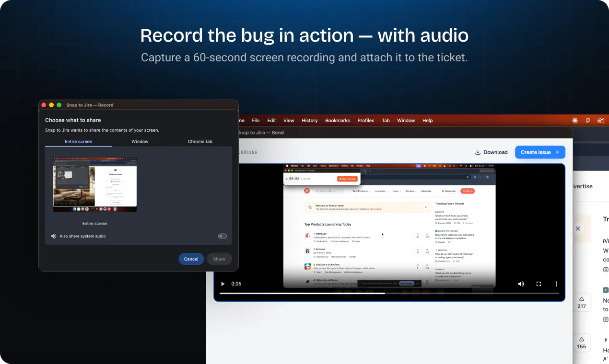
Task: Click the 0:06 video timestamp
Action: (236, 284)
